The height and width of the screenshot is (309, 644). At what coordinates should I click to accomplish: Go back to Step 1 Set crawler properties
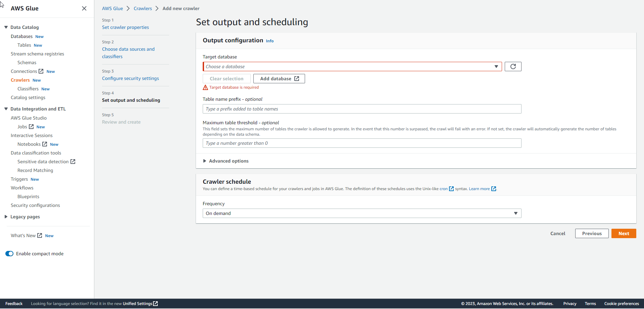(x=126, y=27)
